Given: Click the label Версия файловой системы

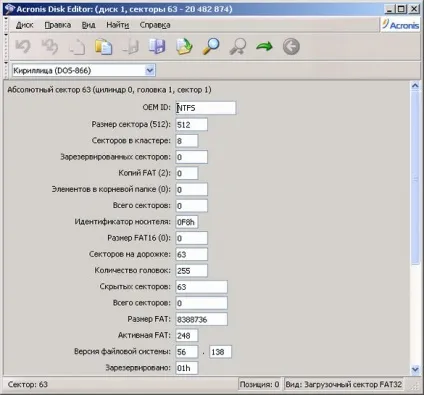Looking at the screenshot, I should (x=122, y=352).
